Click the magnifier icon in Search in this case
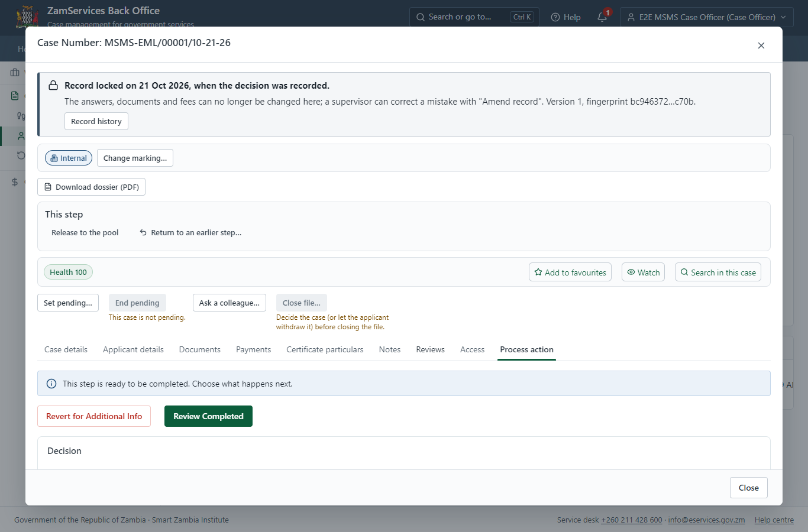This screenshot has height=532, width=808. [x=684, y=272]
